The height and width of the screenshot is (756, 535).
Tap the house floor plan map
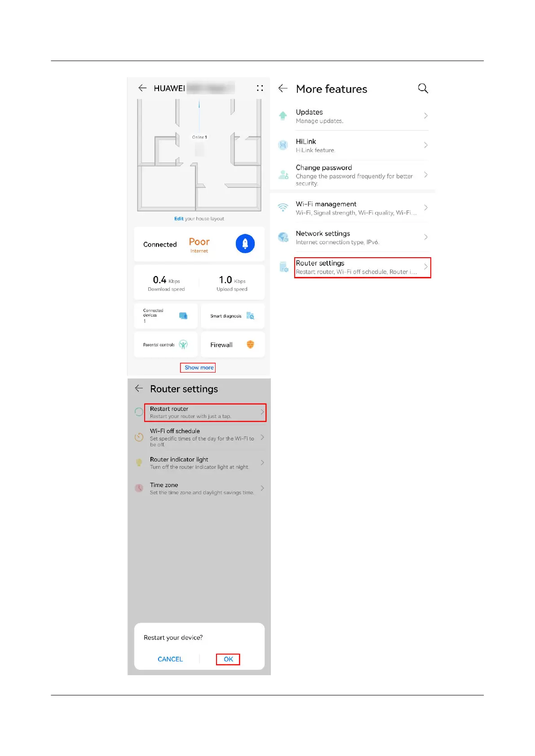pos(199,155)
